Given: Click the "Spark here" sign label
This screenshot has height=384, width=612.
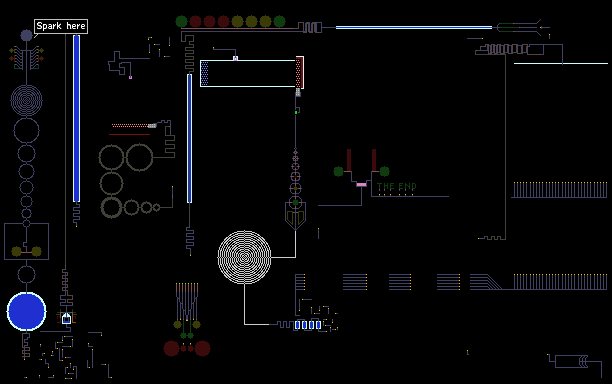Looking at the screenshot, I should coord(61,26).
